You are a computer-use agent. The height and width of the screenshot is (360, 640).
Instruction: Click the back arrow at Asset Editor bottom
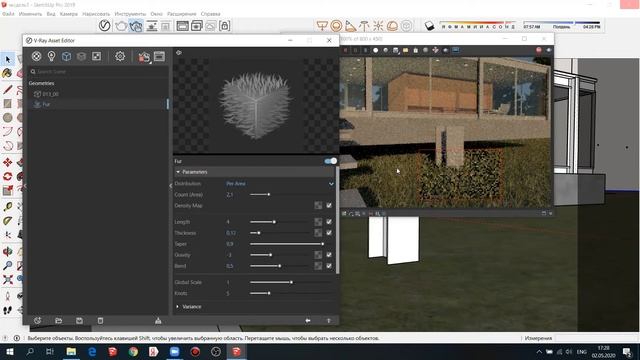click(x=308, y=320)
